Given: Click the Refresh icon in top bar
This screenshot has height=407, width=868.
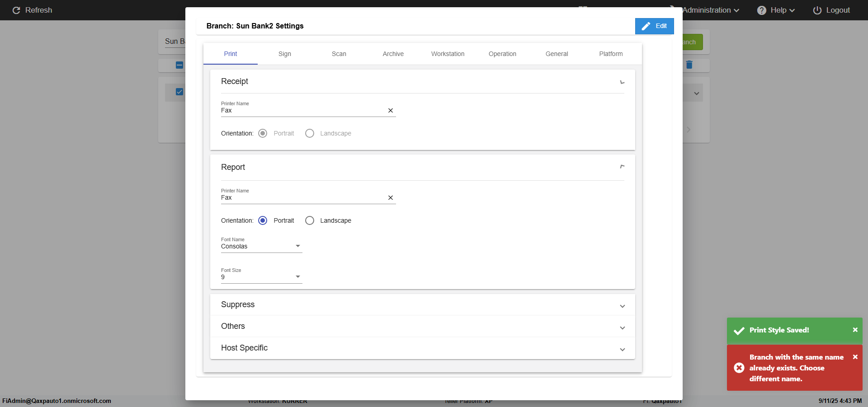Looking at the screenshot, I should [x=16, y=10].
